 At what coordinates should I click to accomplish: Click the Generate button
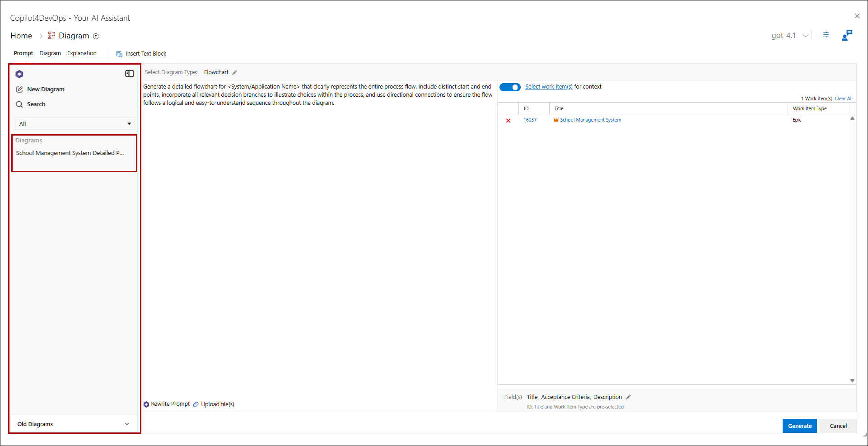click(x=799, y=426)
